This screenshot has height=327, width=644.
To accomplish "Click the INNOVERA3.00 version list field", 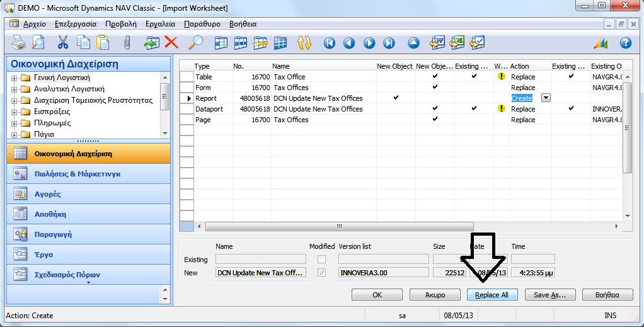I will click(383, 272).
